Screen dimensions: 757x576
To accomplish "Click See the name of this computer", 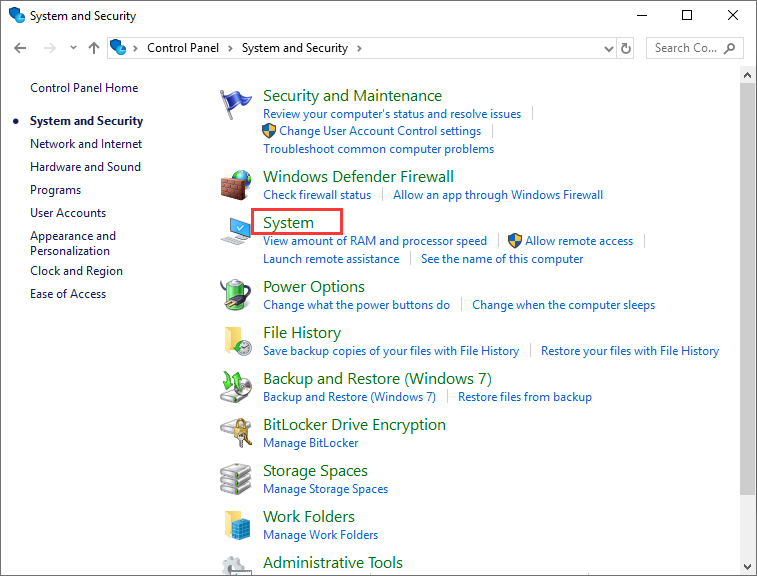I will [502, 259].
